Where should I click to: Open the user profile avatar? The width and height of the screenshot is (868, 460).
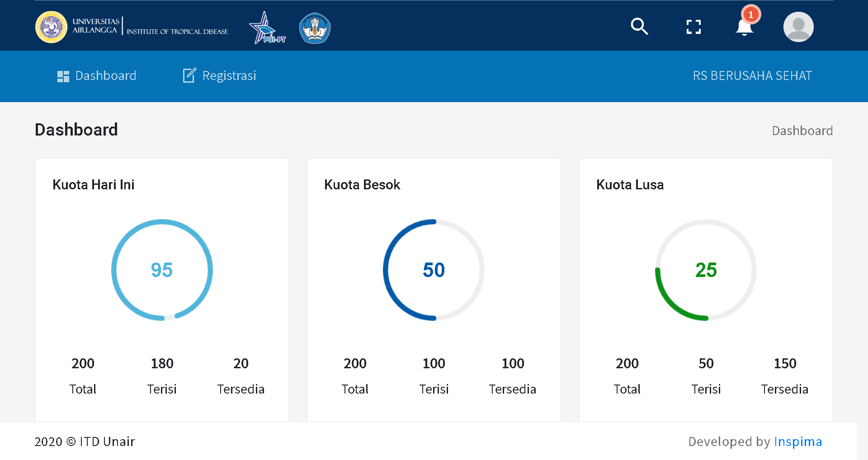[x=798, y=27]
